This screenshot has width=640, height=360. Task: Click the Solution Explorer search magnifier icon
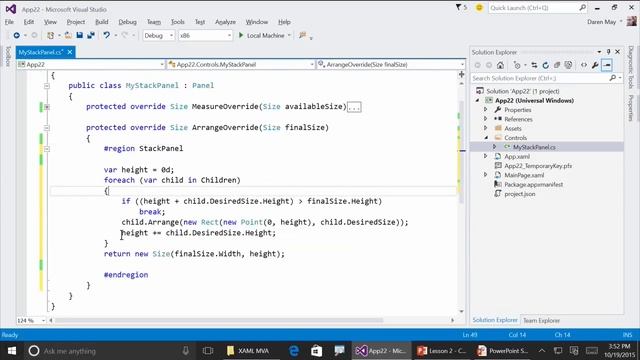pos(613,78)
